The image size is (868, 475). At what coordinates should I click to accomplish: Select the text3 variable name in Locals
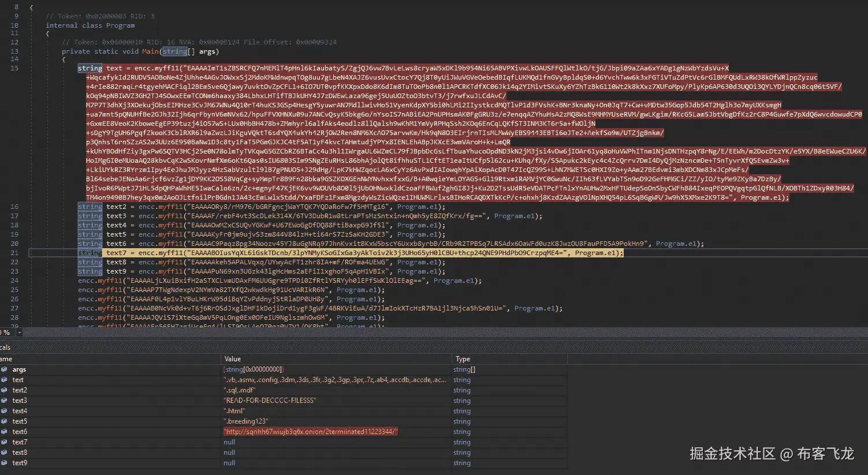20,401
